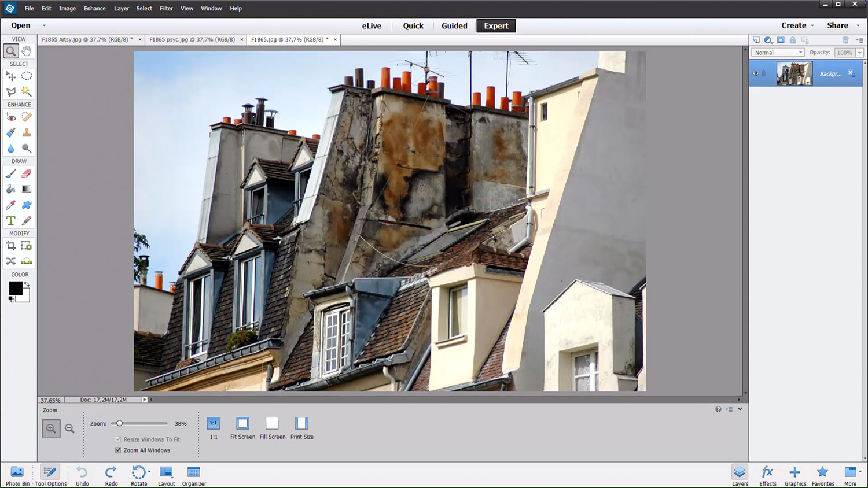The height and width of the screenshot is (488, 868).
Task: Select the Crop tool
Action: click(11, 246)
